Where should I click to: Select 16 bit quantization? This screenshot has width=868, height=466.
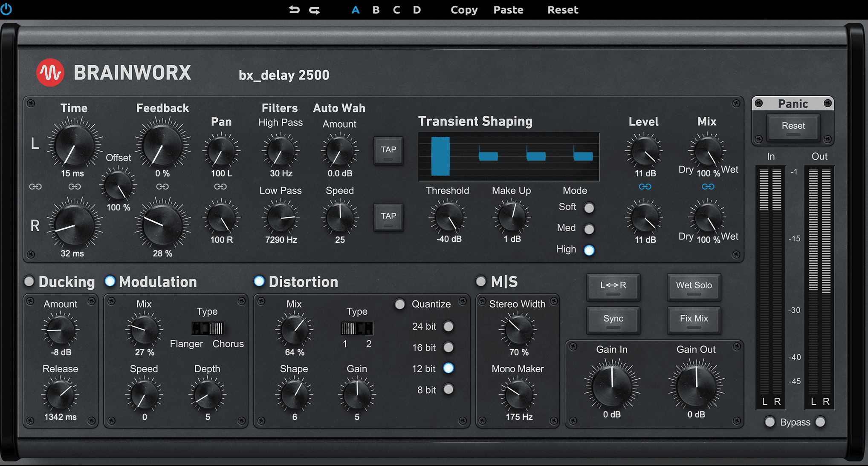point(448,348)
